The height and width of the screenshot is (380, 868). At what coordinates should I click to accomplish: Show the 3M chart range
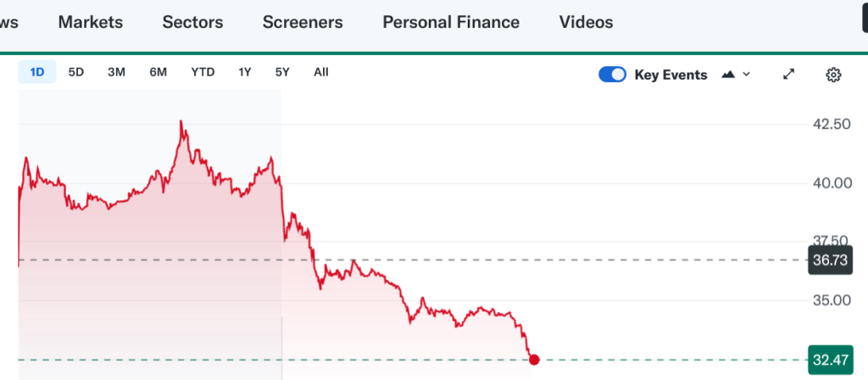click(x=116, y=72)
